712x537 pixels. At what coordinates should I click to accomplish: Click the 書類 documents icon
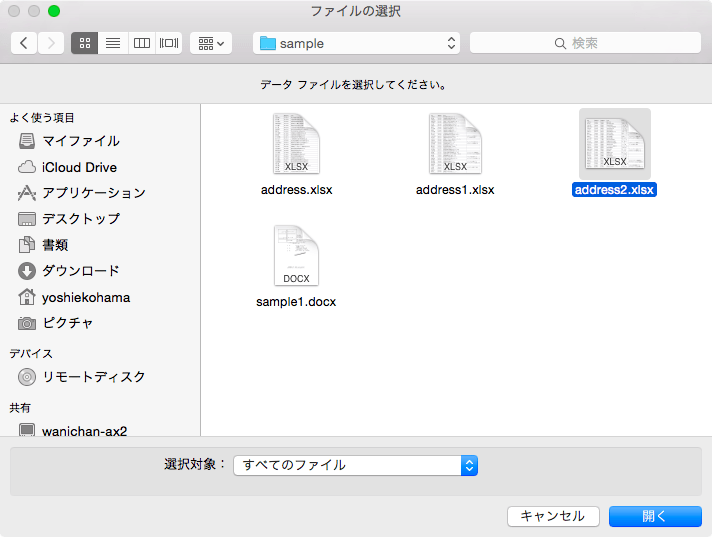[x=27, y=245]
